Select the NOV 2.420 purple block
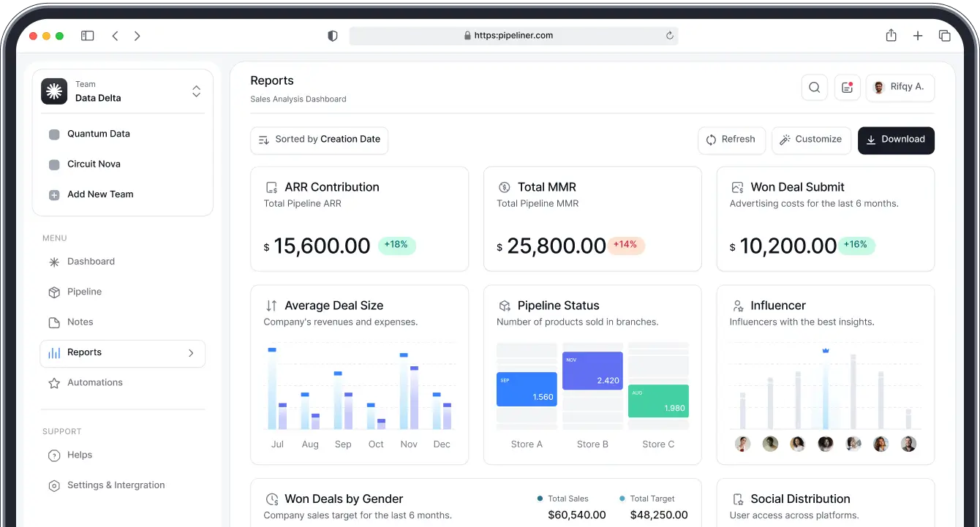The image size is (980, 527). pos(593,371)
